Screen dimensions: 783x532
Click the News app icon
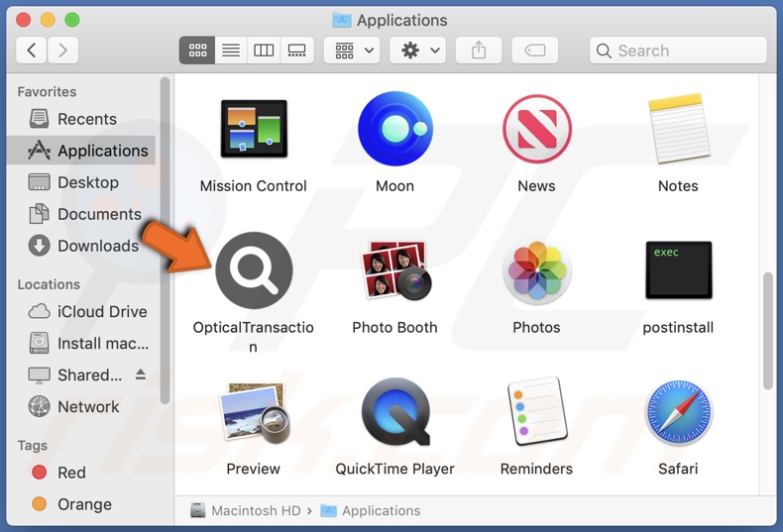coord(537,129)
